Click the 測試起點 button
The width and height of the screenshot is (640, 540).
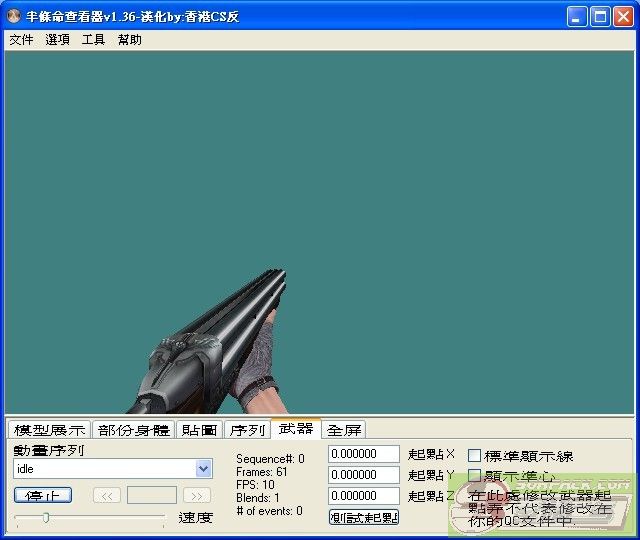coord(364,518)
